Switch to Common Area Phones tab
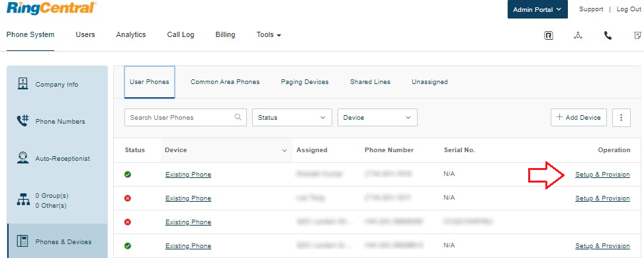Image resolution: width=644 pixels, height=258 pixels. 225,82
